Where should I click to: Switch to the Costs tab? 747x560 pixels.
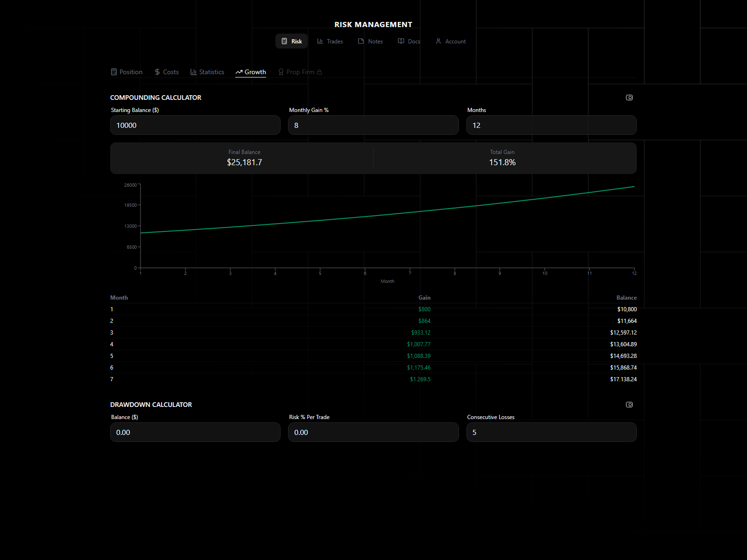(166, 72)
